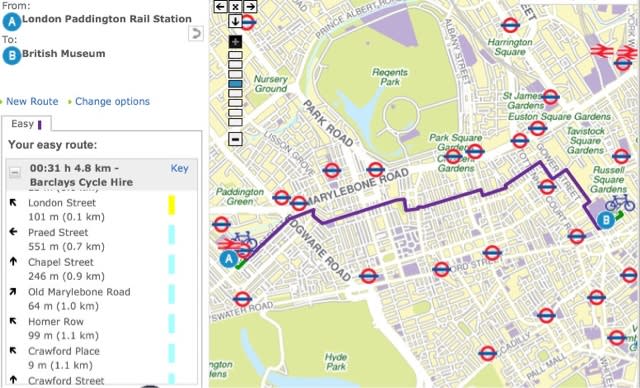Viewport: 640px width, 388px height.
Task: Select the highlighted blue zoom level
Action: 235,84
